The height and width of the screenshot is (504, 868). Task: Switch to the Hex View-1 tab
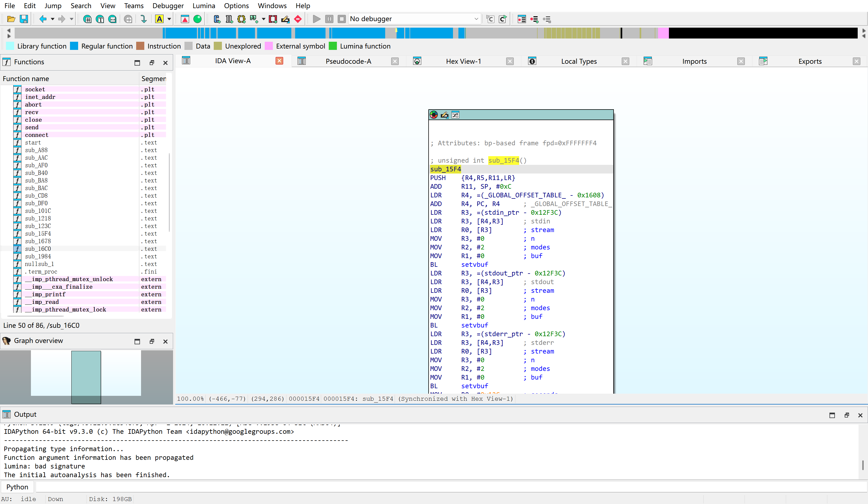[463, 61]
